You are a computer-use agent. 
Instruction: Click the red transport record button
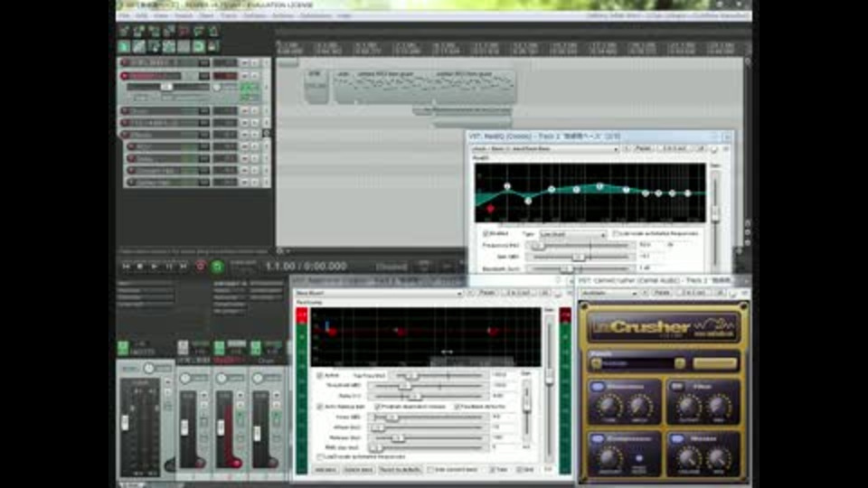coord(201,266)
